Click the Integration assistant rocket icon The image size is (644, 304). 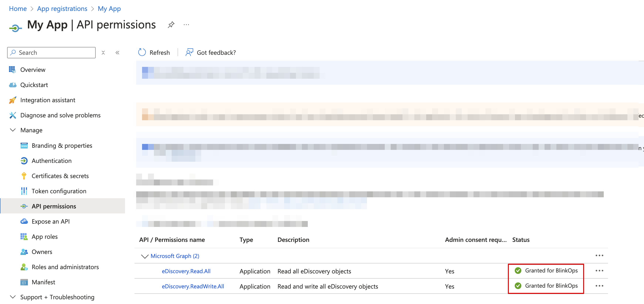tap(13, 100)
